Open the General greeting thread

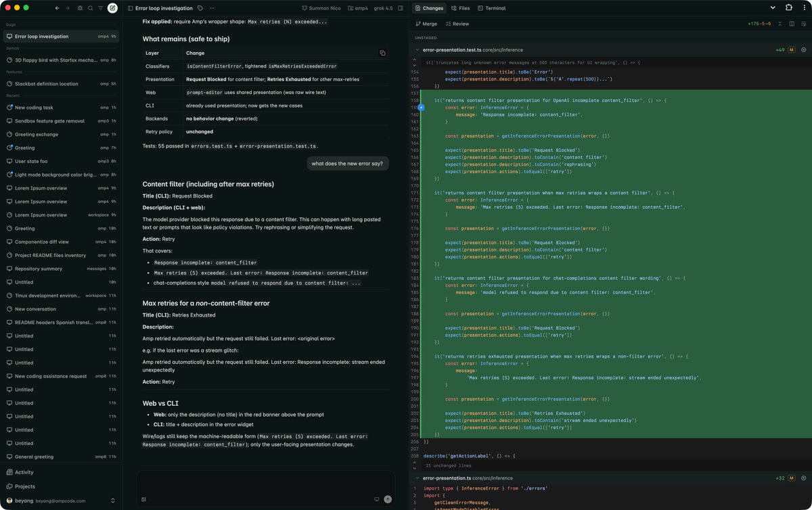pyautogui.click(x=61, y=457)
